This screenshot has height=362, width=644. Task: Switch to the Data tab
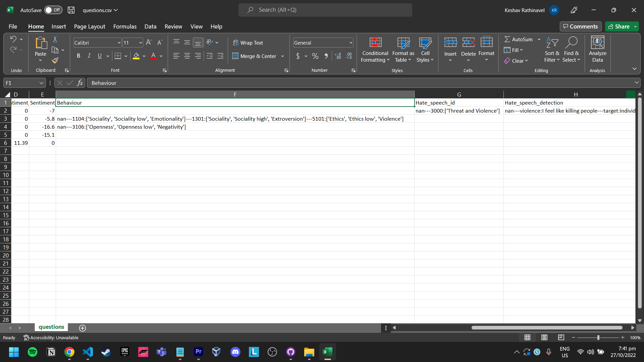point(150,26)
